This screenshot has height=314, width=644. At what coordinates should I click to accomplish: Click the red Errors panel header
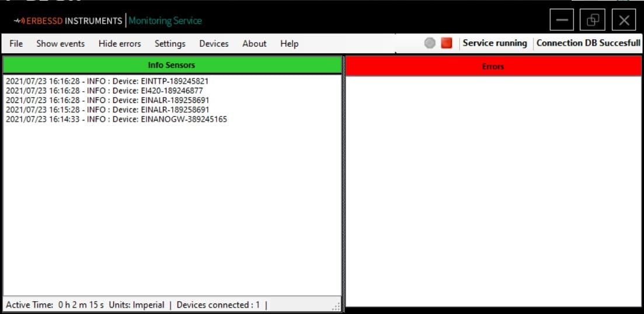[x=493, y=66]
